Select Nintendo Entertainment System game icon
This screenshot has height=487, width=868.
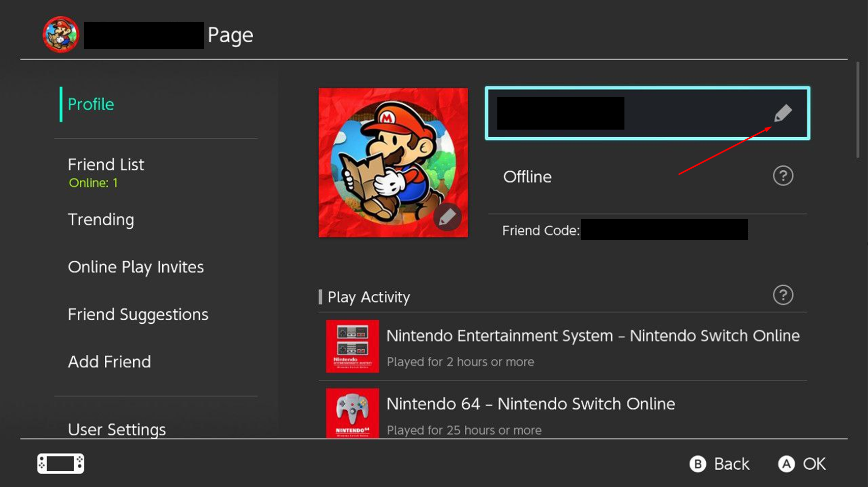pyautogui.click(x=352, y=346)
